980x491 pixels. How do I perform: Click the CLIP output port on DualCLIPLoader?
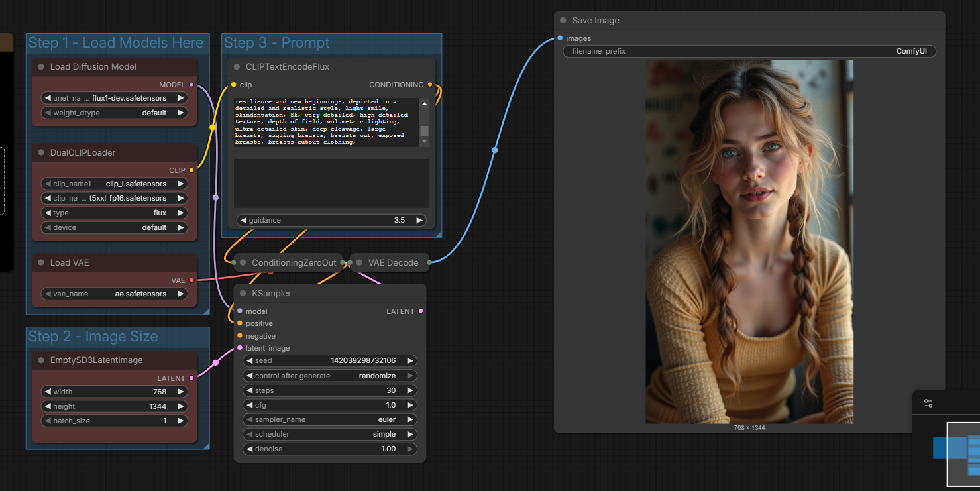pyautogui.click(x=191, y=170)
